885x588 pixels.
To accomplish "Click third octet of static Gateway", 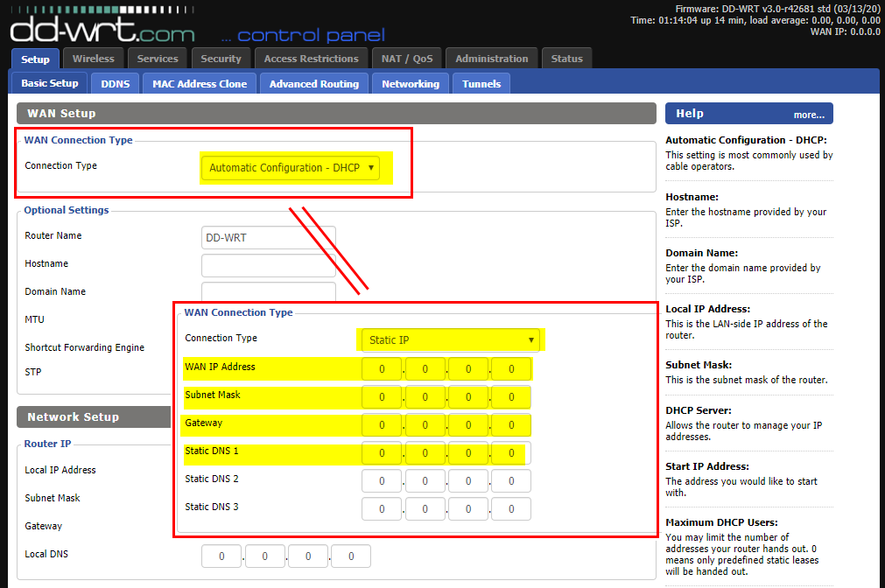I will pyautogui.click(x=468, y=425).
